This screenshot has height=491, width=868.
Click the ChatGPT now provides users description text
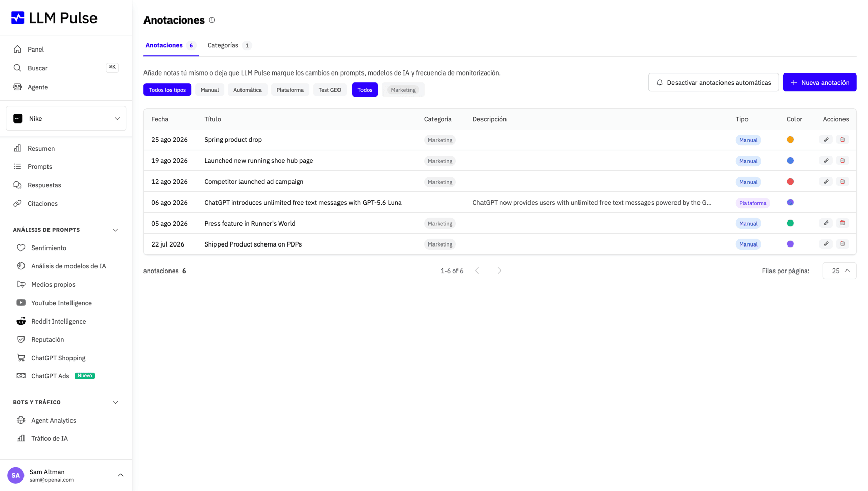(x=592, y=203)
